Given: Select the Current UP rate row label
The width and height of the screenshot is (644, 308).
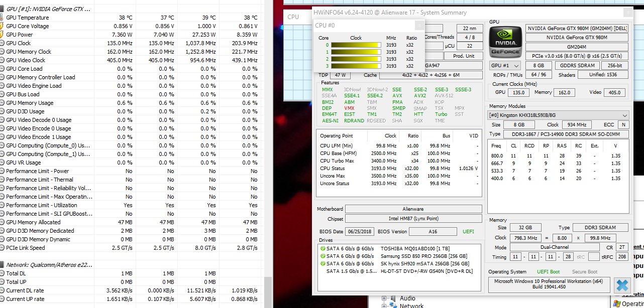Looking at the screenshot, I should click(x=25, y=299).
